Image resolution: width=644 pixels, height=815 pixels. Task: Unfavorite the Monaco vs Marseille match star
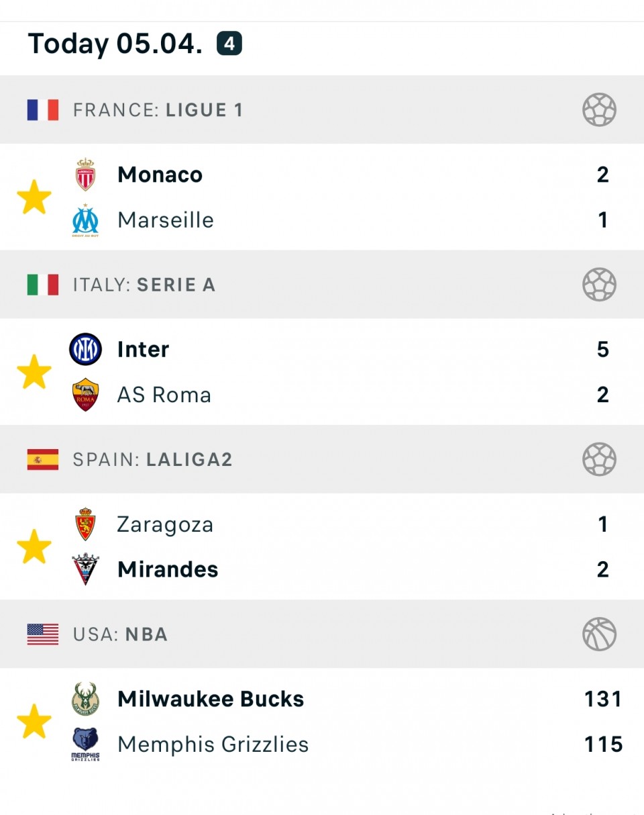pos(34,197)
